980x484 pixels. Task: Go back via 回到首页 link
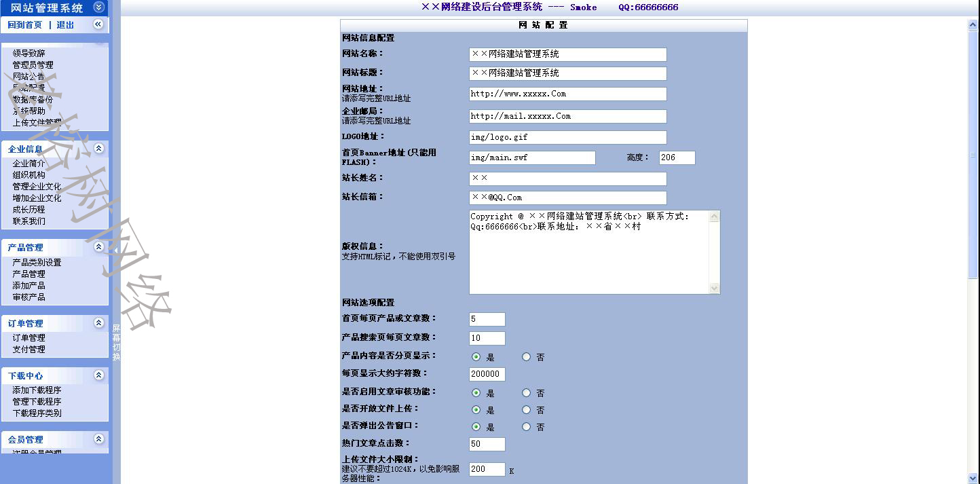[25, 25]
